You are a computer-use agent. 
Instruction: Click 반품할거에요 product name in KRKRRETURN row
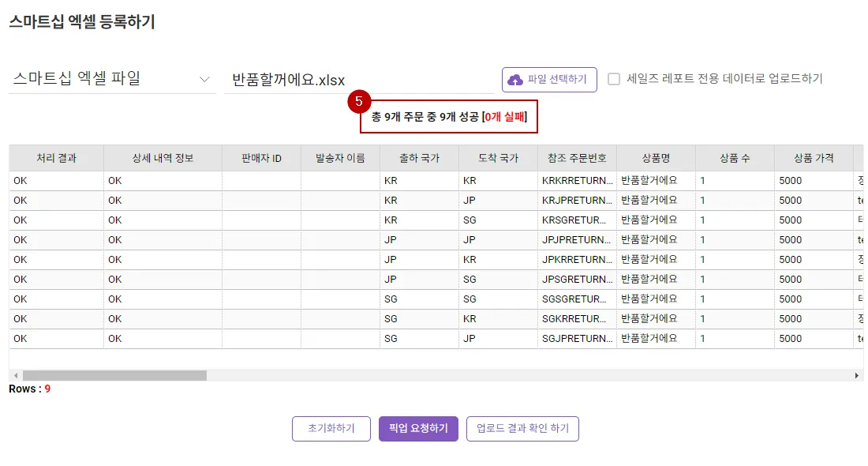coord(656,181)
